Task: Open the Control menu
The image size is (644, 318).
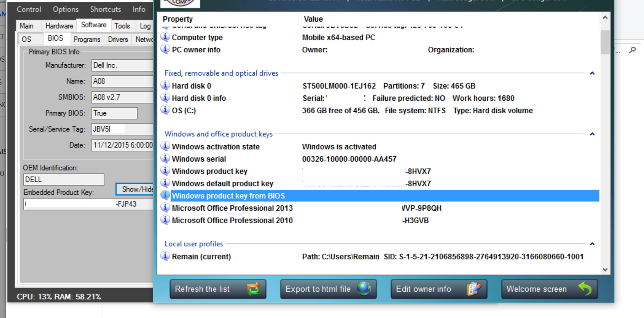Action: (29, 9)
